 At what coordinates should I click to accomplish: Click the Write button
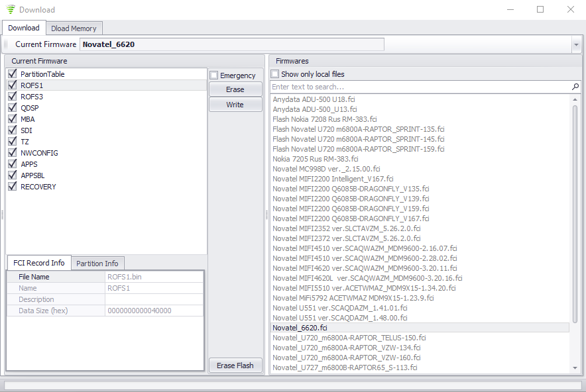(x=235, y=105)
